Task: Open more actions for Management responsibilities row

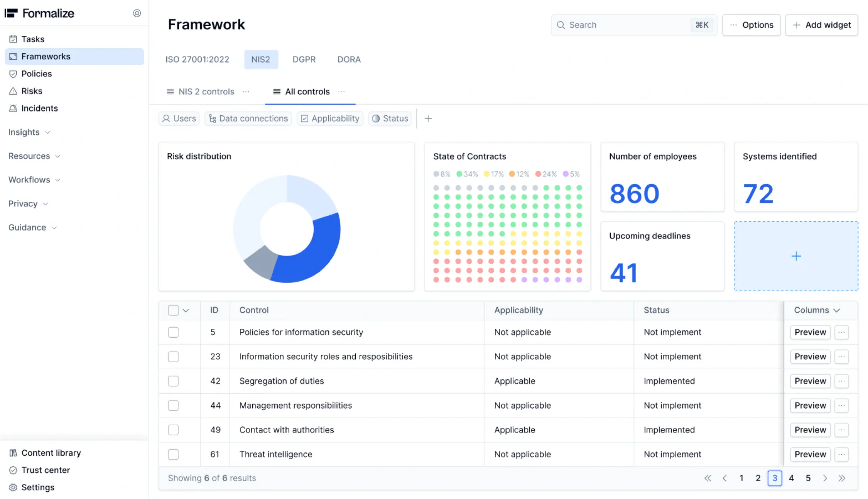Action: tap(841, 406)
